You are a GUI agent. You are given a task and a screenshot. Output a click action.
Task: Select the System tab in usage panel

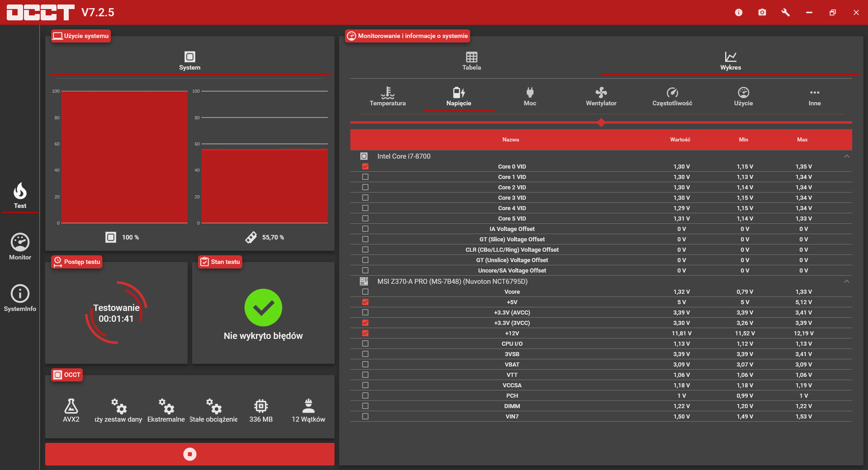(x=190, y=61)
